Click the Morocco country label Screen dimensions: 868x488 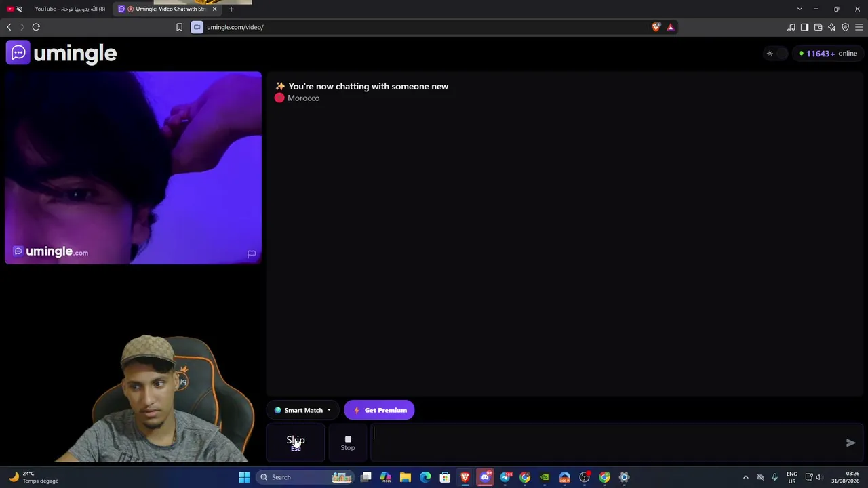[x=303, y=98]
